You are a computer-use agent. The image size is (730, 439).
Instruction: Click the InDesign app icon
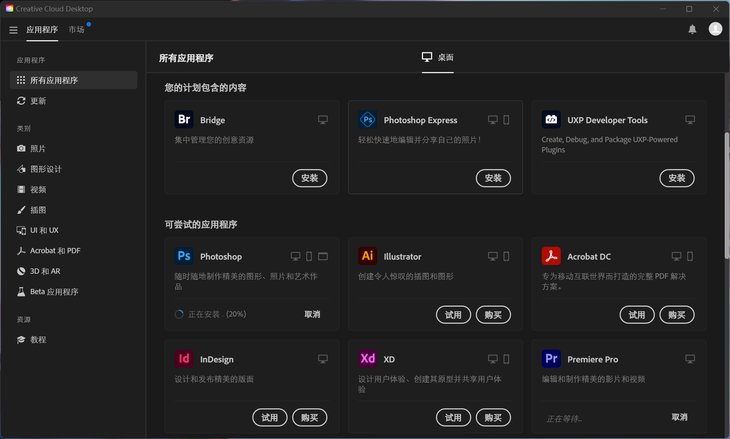(184, 358)
